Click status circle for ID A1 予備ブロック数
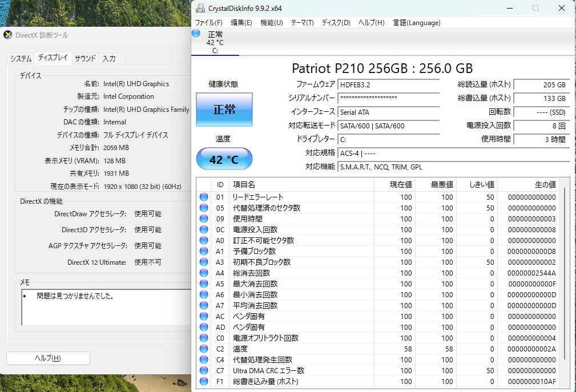The width and height of the screenshot is (576, 392). tap(204, 251)
